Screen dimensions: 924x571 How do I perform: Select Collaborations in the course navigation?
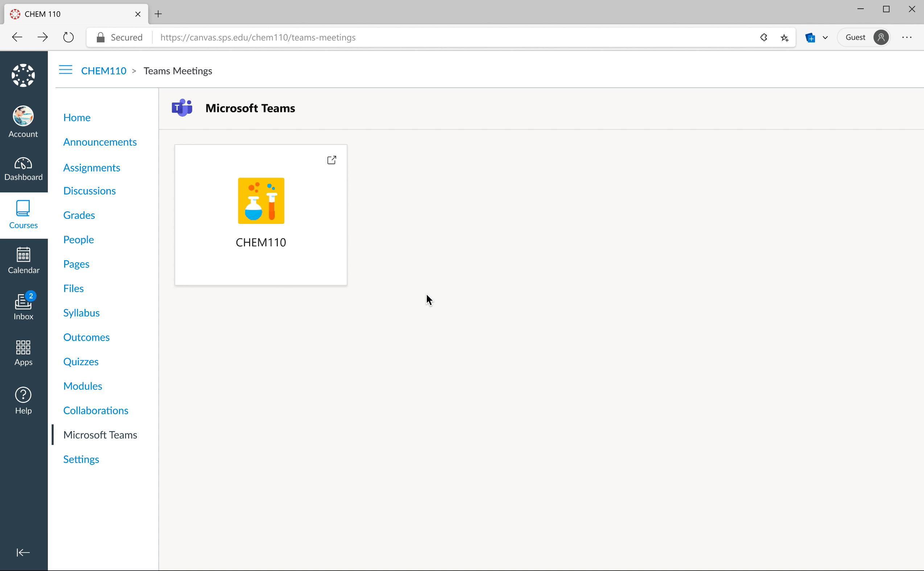pyautogui.click(x=96, y=410)
